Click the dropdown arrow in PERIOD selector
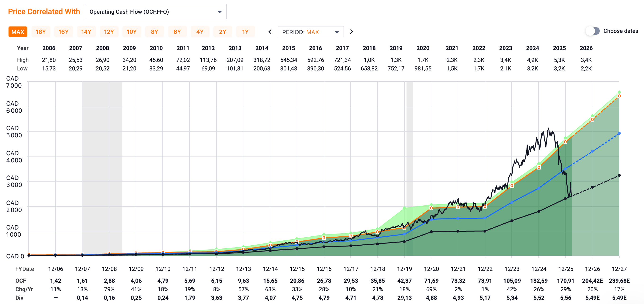This screenshot has width=644, height=304. coord(337,32)
